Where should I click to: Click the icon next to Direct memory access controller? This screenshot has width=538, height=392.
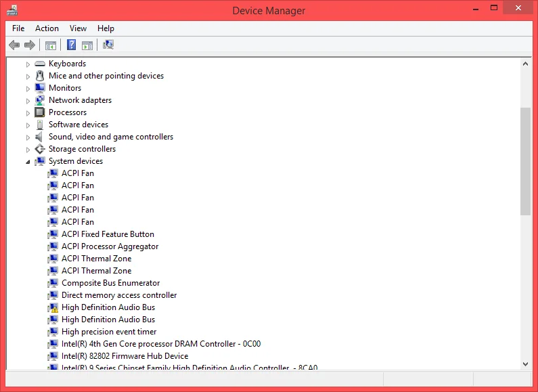53,295
